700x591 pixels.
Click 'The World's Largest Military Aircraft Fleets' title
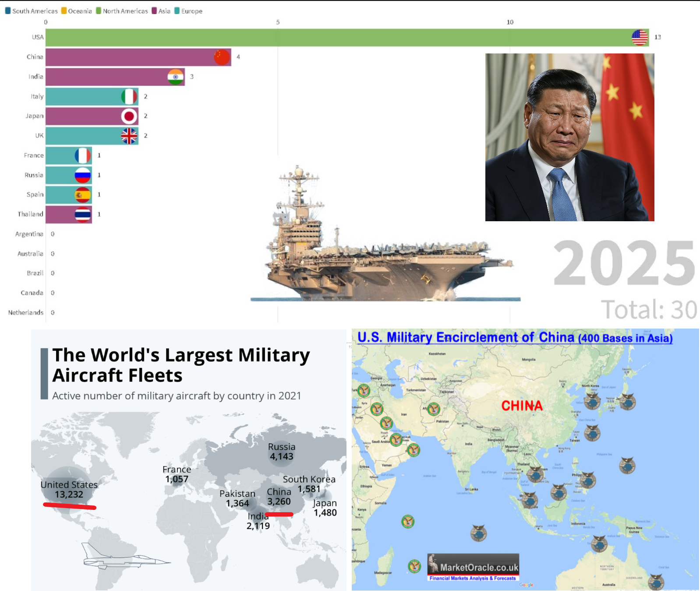pyautogui.click(x=181, y=365)
